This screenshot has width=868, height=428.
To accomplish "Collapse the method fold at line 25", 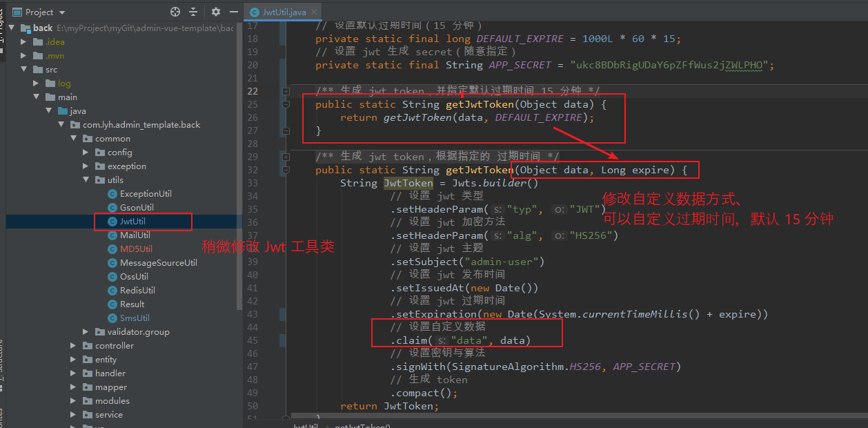I will (286, 104).
